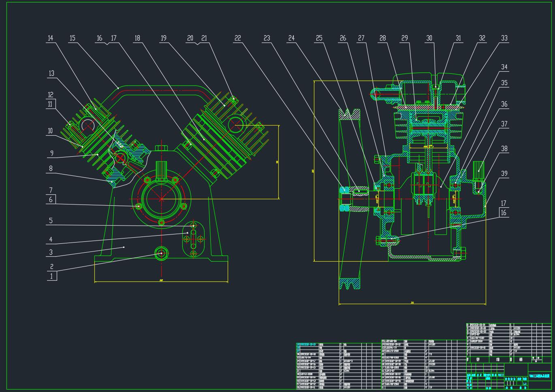This screenshot has height=392, width=555.
Task: Select the crankshaft center in front view
Action: (161, 199)
